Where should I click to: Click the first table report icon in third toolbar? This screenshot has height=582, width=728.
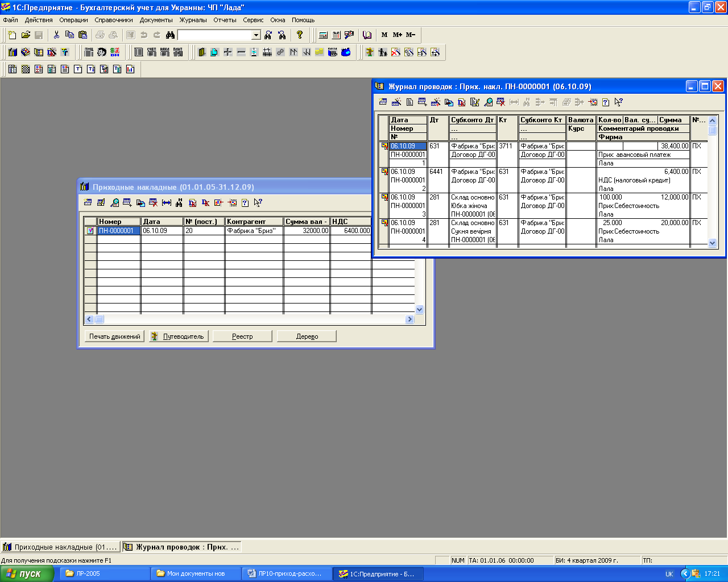[13, 69]
